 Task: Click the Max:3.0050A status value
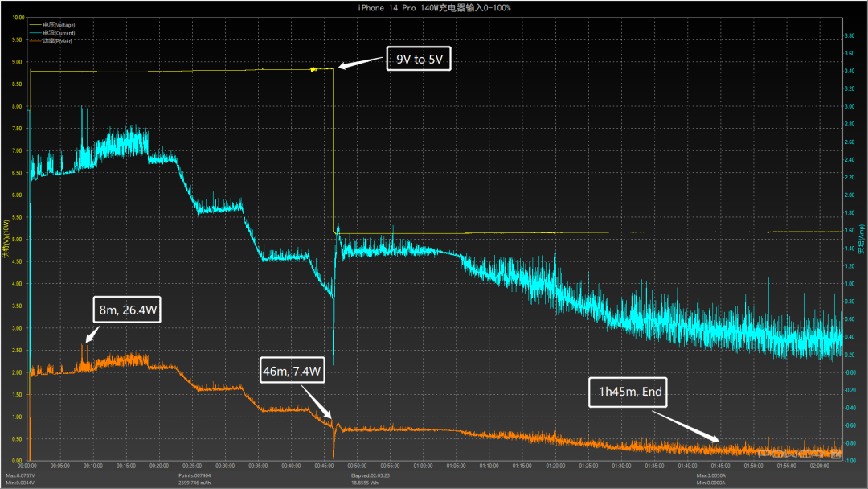[x=711, y=475]
